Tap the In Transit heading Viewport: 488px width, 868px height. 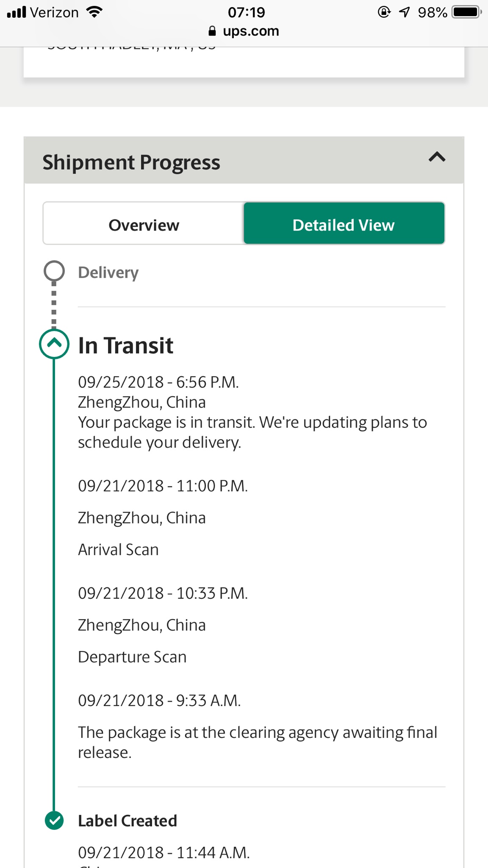pyautogui.click(x=126, y=345)
